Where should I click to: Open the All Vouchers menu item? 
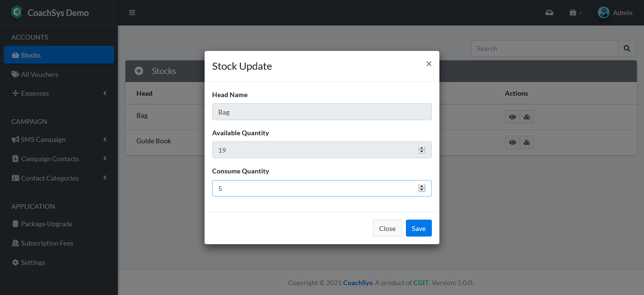click(x=59, y=74)
